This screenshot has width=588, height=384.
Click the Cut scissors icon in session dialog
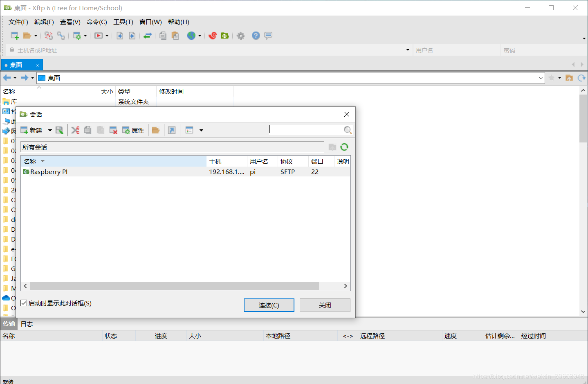coord(75,130)
